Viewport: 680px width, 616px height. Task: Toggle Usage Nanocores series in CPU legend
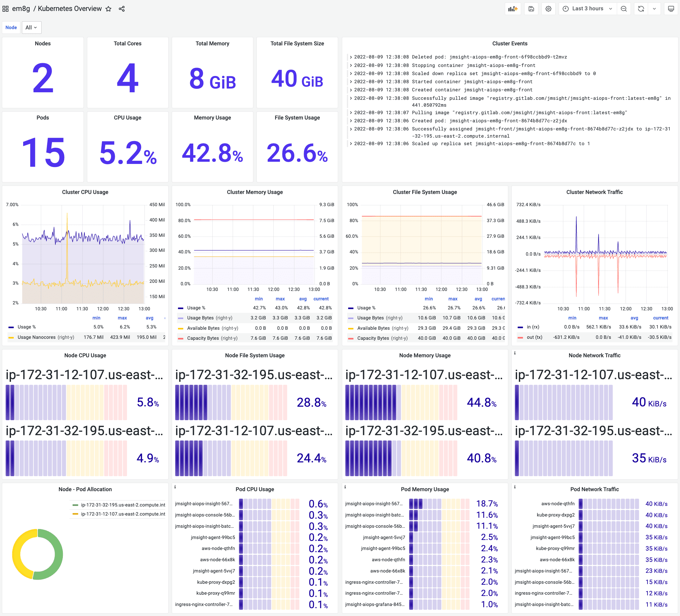[36, 337]
